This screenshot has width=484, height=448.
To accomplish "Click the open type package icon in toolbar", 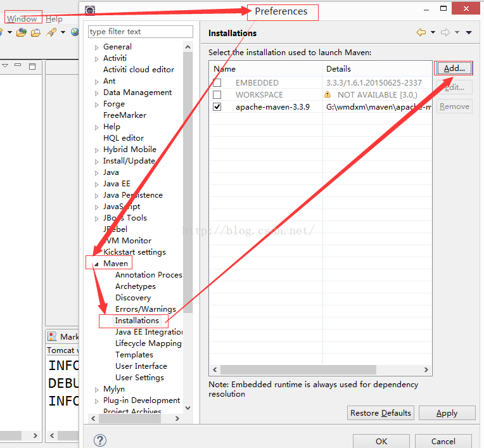I will click(x=22, y=32).
